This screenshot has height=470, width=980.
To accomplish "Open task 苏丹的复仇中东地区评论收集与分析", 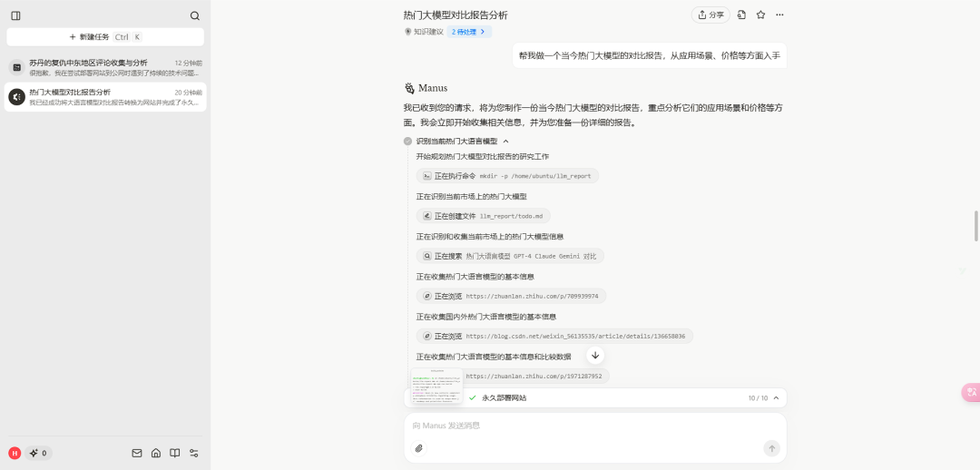I will [x=105, y=67].
